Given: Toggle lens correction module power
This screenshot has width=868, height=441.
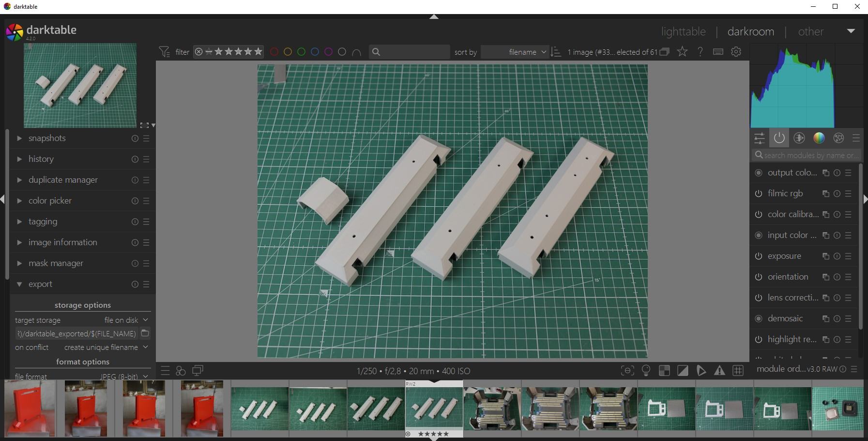Looking at the screenshot, I should (x=759, y=298).
